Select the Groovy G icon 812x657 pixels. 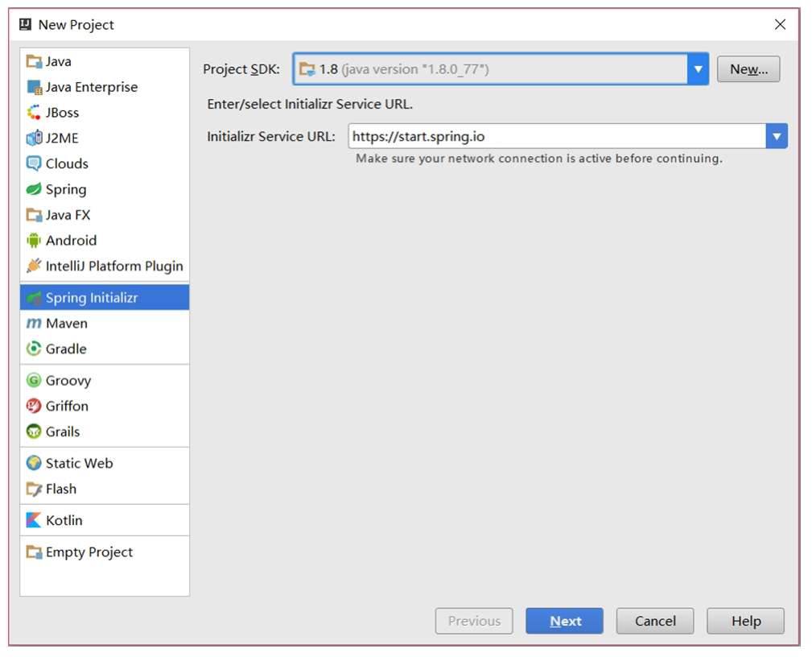pyautogui.click(x=34, y=380)
